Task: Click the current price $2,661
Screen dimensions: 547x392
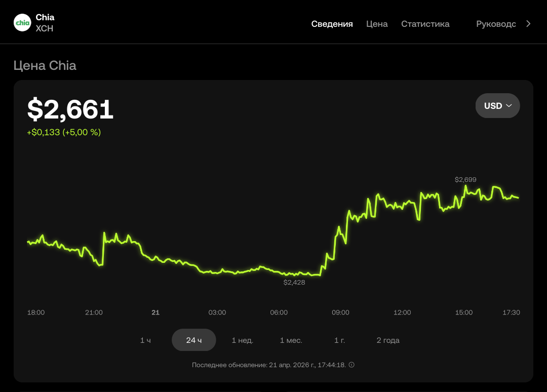Action: (70, 109)
